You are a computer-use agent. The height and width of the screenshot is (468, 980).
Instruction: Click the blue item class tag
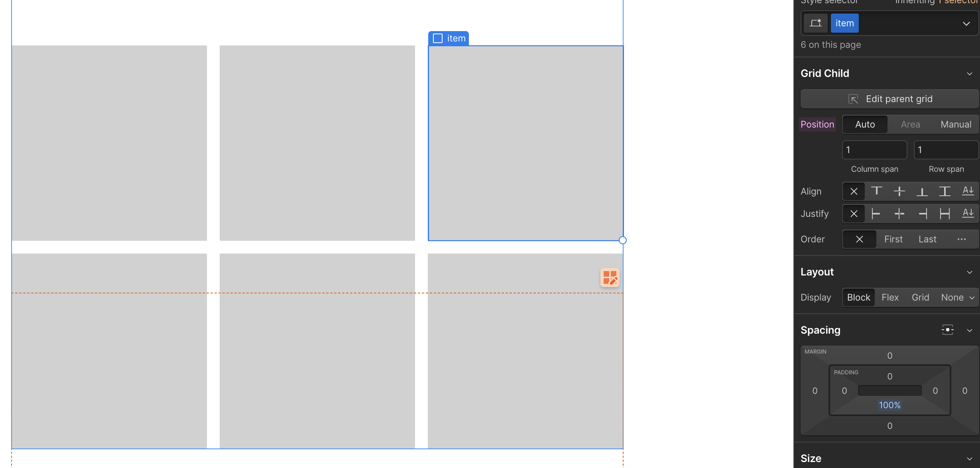844,23
